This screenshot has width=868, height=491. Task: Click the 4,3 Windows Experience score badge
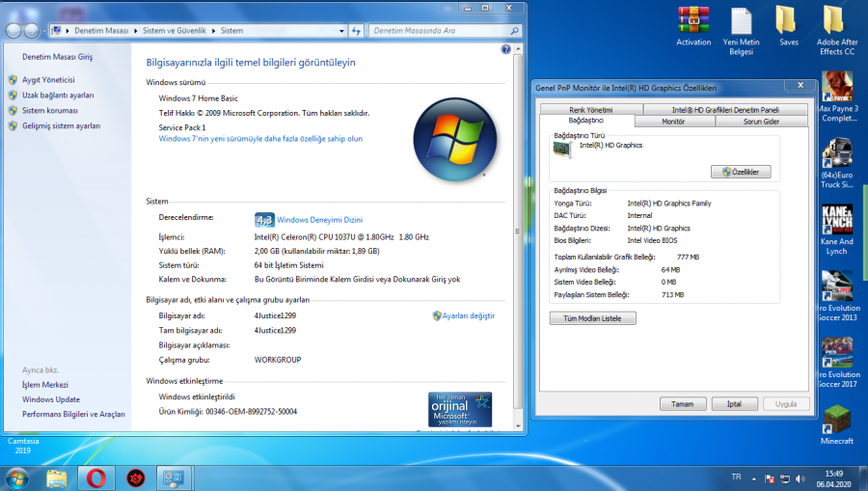264,220
